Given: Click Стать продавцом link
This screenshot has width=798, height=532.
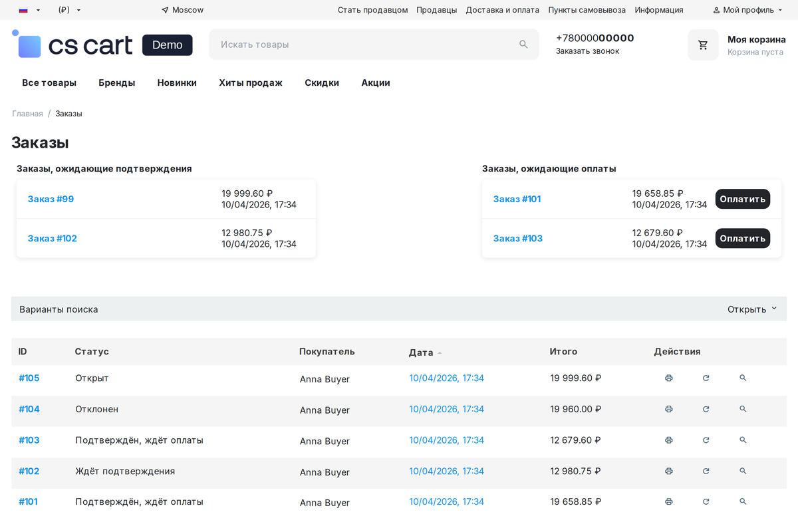Looking at the screenshot, I should pyautogui.click(x=373, y=10).
